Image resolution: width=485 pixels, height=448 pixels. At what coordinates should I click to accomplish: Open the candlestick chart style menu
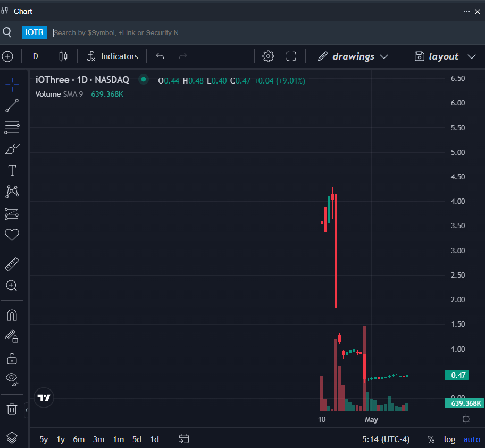pos(63,56)
